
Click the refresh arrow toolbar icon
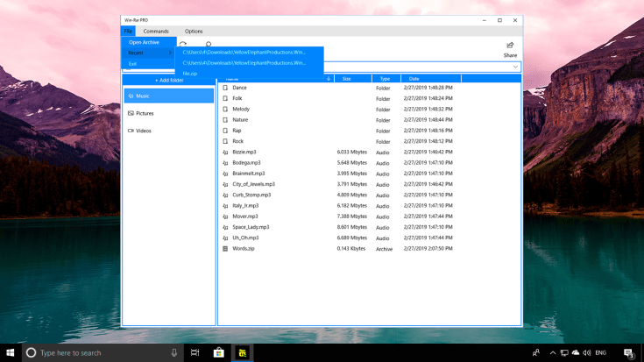coord(183,44)
